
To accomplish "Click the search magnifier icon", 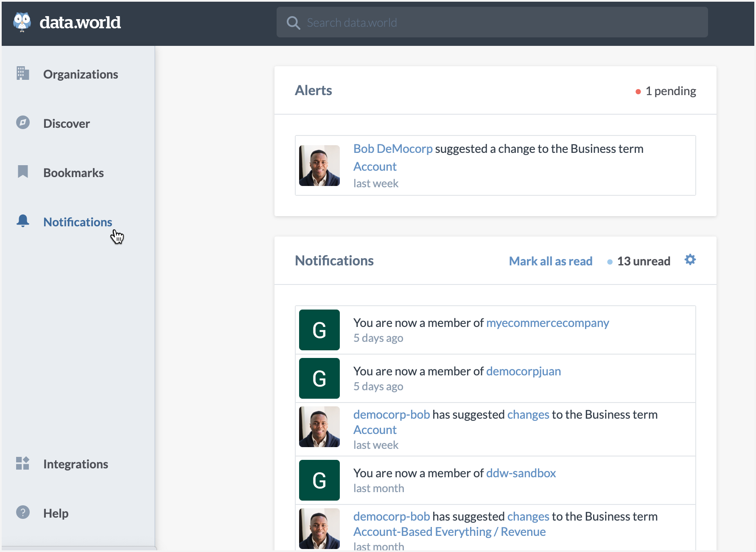I will (293, 23).
